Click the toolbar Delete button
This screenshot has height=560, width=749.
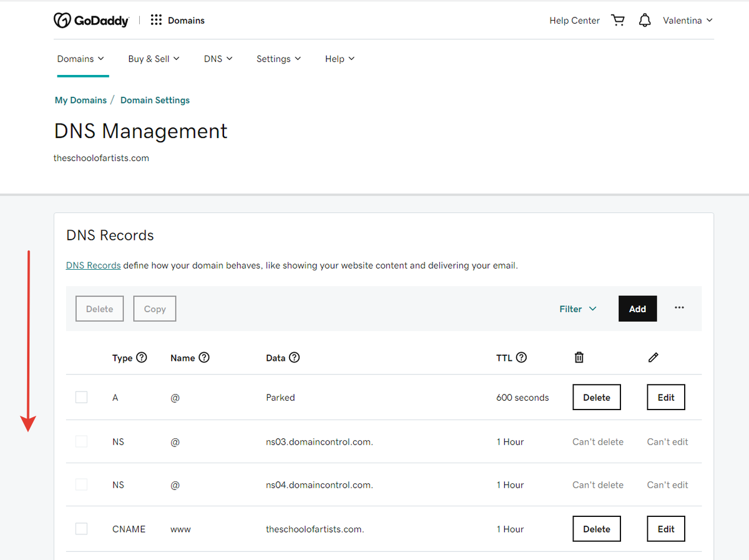100,309
